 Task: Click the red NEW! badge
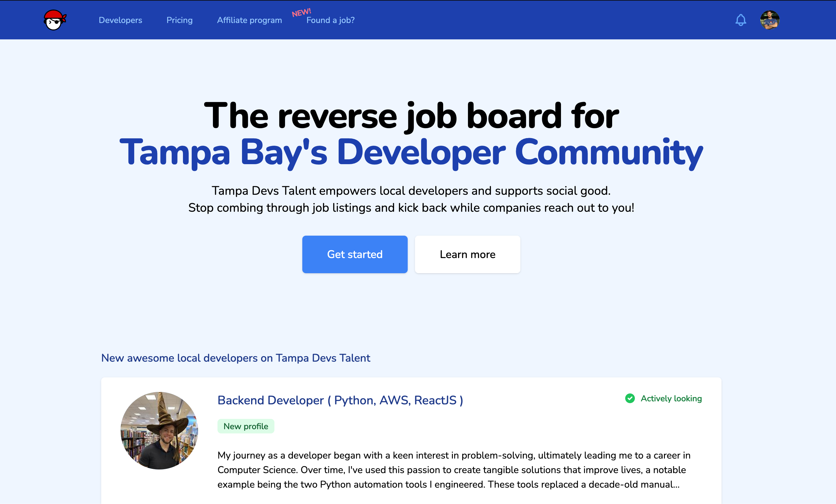pyautogui.click(x=301, y=12)
